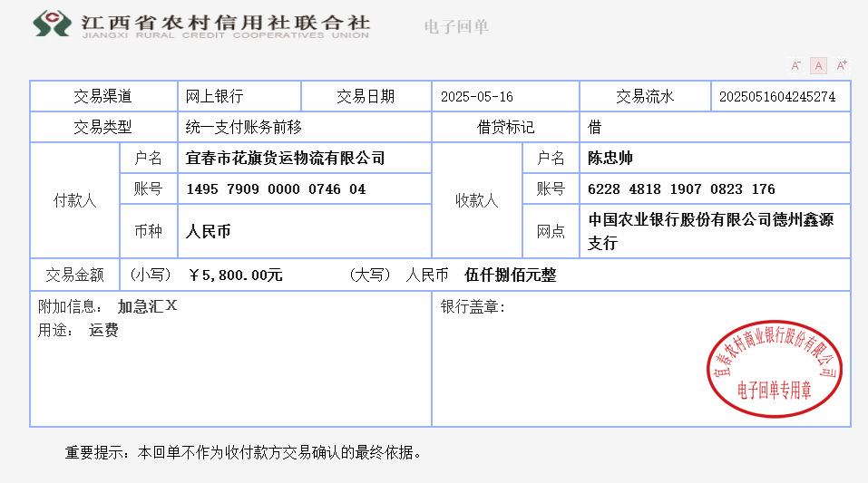Screen dimensions: 868x483
Task: Select amount ￥5,800.00元
Action: coord(236,275)
